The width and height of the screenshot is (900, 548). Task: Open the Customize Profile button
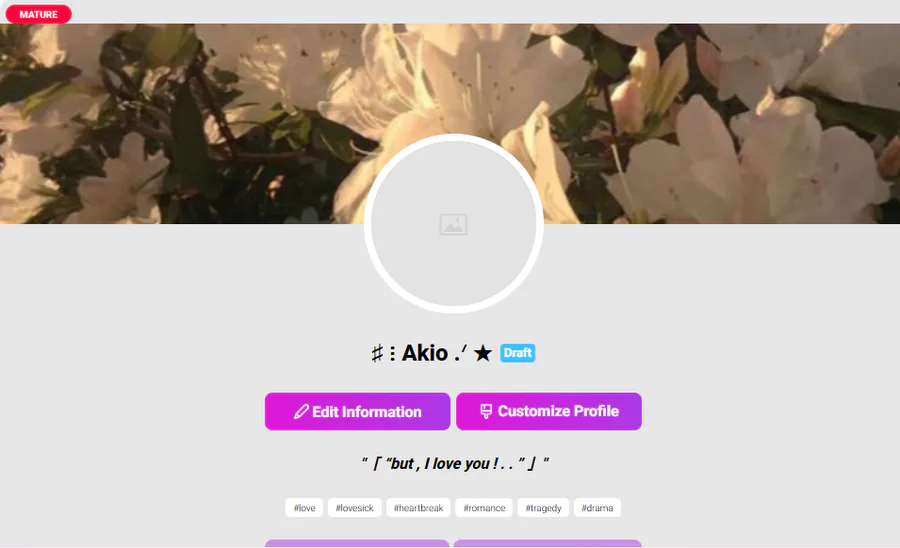click(549, 411)
